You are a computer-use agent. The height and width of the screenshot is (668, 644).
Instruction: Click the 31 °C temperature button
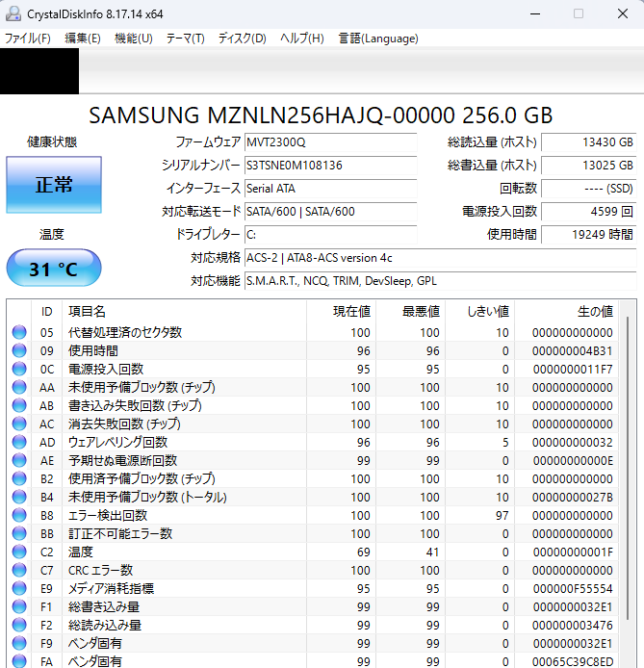[x=54, y=268]
